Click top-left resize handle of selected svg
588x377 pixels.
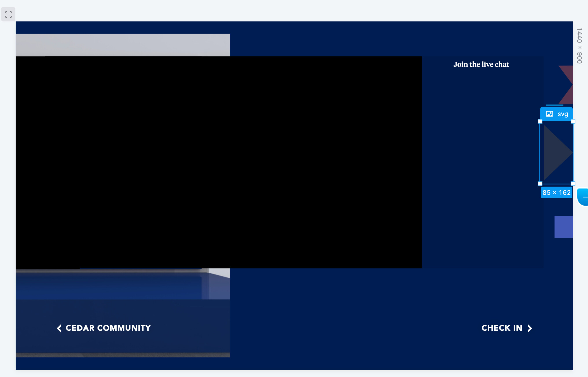[540, 121]
